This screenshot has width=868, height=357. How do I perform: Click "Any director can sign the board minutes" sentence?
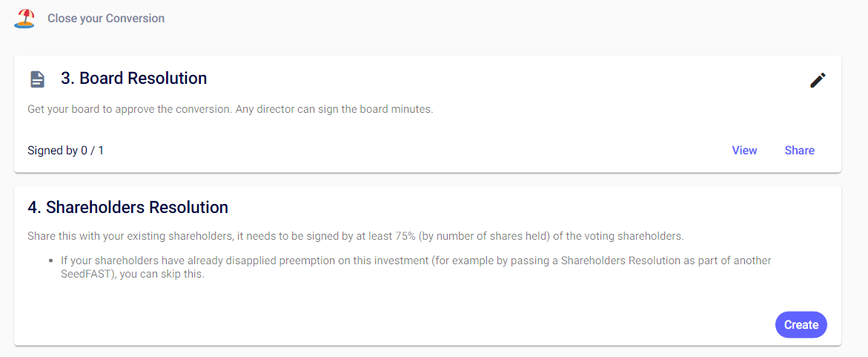333,109
